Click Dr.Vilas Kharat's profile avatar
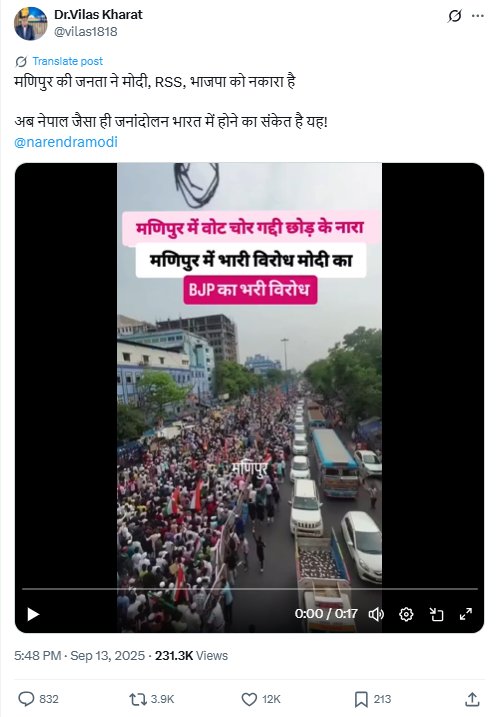 click(x=31, y=24)
